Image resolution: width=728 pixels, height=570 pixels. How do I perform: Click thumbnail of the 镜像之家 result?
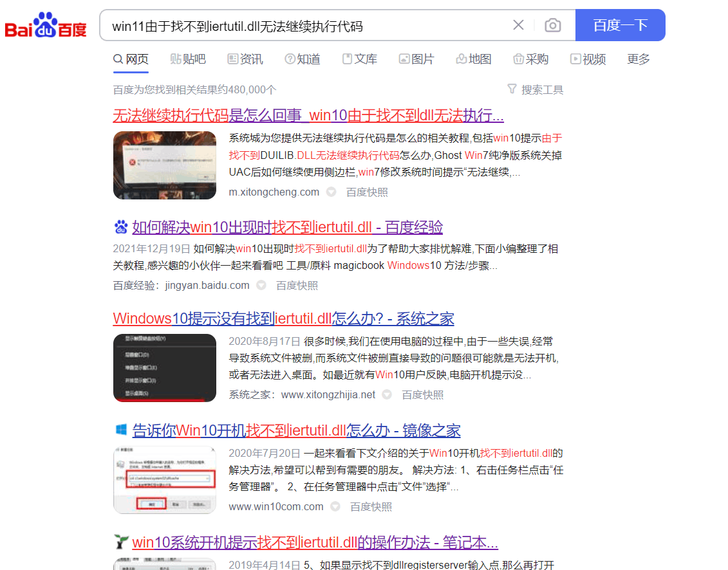coord(165,480)
